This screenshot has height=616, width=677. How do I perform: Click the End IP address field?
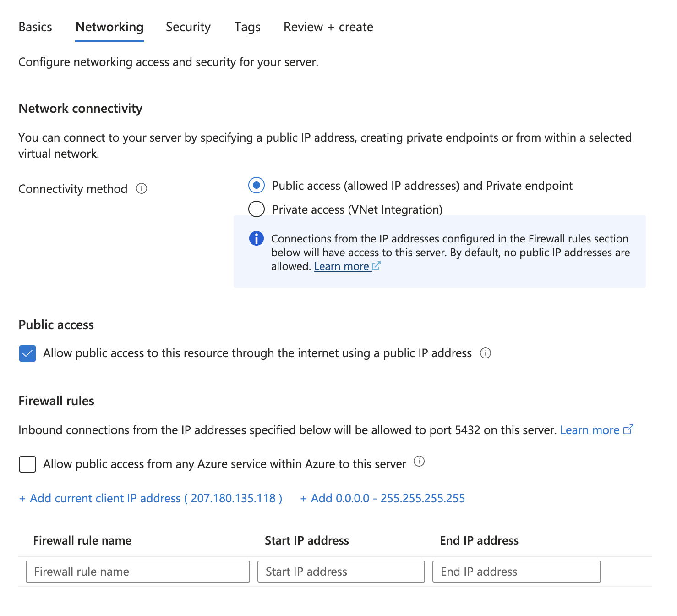coord(516,572)
